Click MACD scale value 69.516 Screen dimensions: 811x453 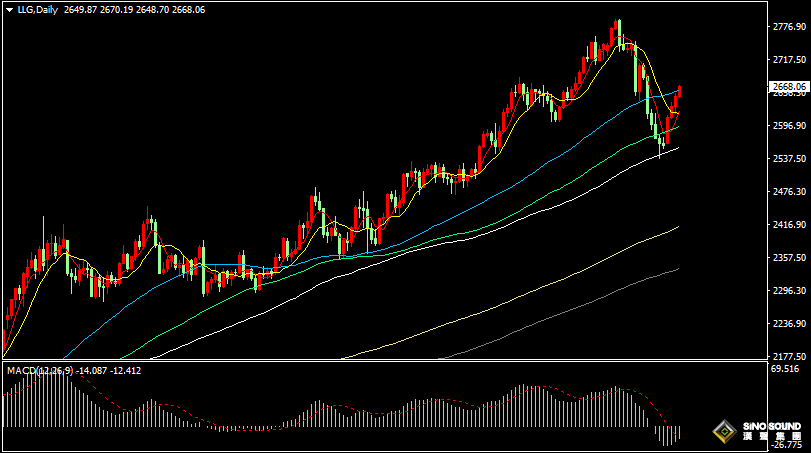coord(785,369)
